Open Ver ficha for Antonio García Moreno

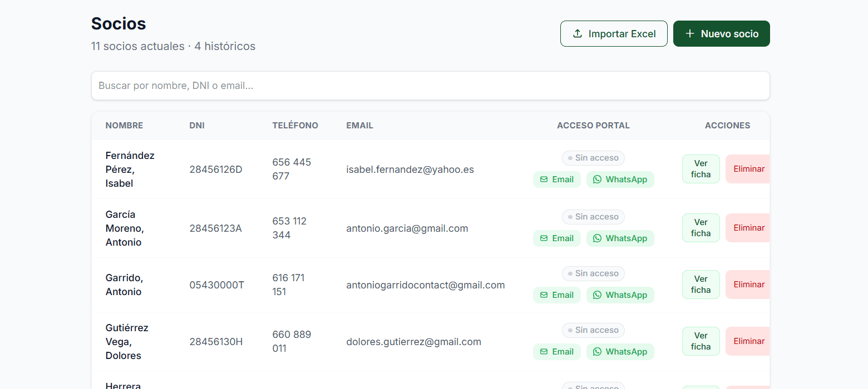[701, 228]
